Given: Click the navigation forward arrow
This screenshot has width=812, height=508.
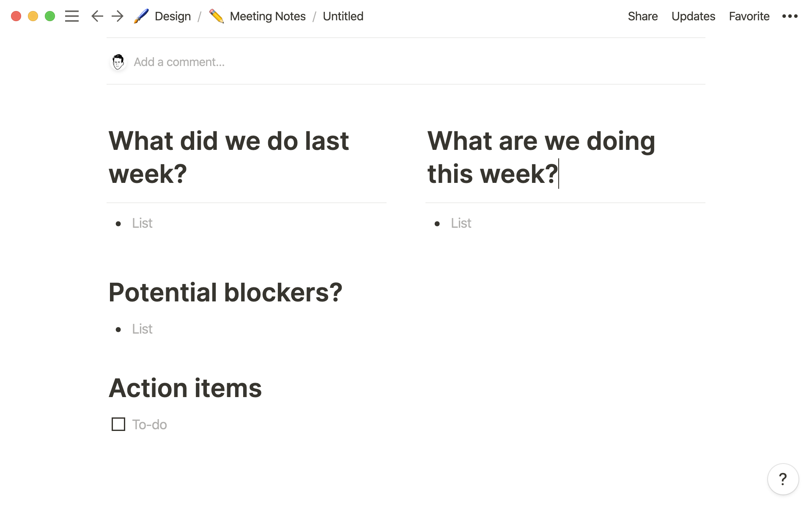Looking at the screenshot, I should pos(117,16).
